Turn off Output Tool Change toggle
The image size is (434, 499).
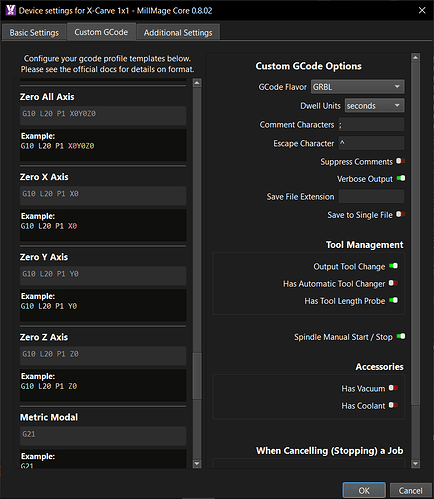click(x=393, y=266)
